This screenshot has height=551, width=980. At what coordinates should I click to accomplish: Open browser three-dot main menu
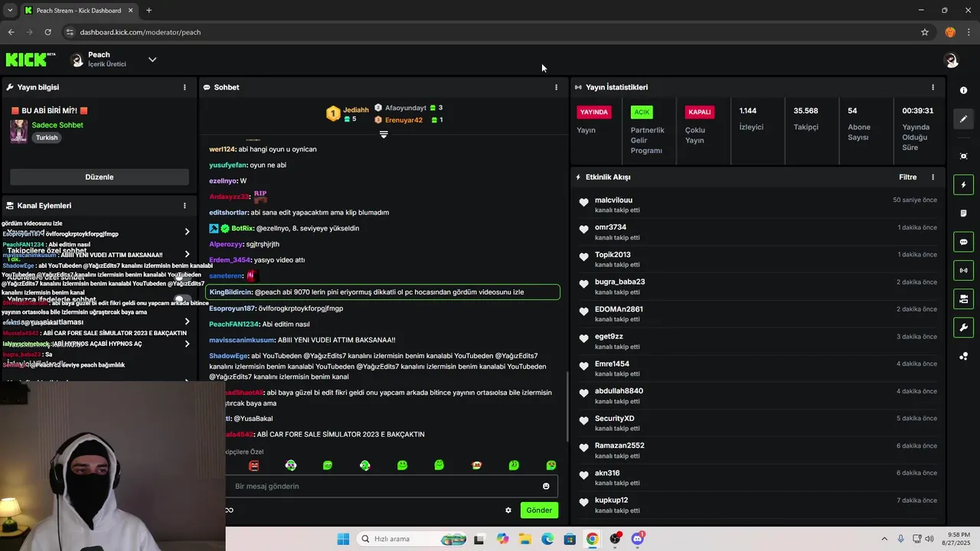click(969, 32)
